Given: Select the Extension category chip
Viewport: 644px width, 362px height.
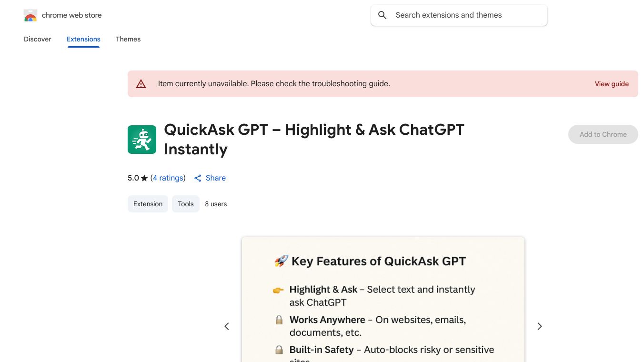Looking at the screenshot, I should [x=148, y=204].
